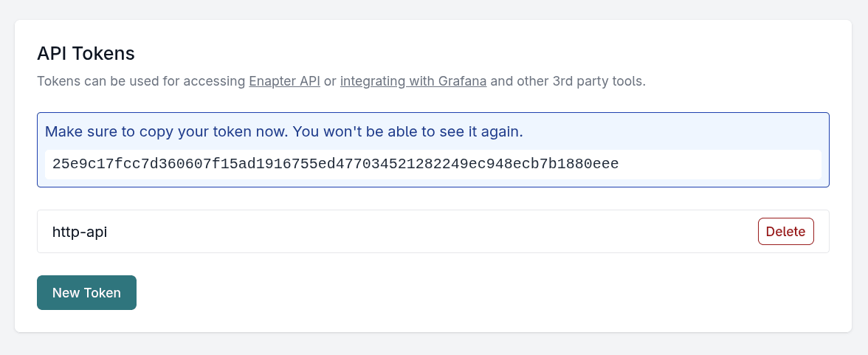Click the "Tokens can be used for accessing" text
Image resolution: width=868 pixels, height=355 pixels.
click(x=140, y=81)
